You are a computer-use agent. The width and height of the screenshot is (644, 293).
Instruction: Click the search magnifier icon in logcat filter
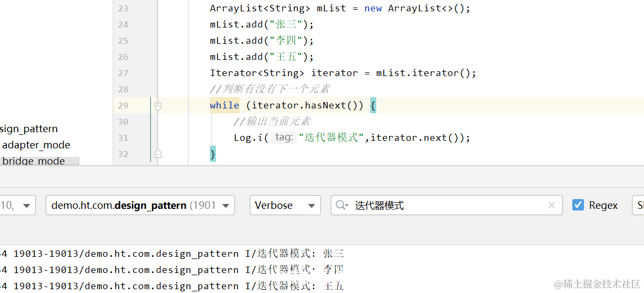click(x=341, y=205)
